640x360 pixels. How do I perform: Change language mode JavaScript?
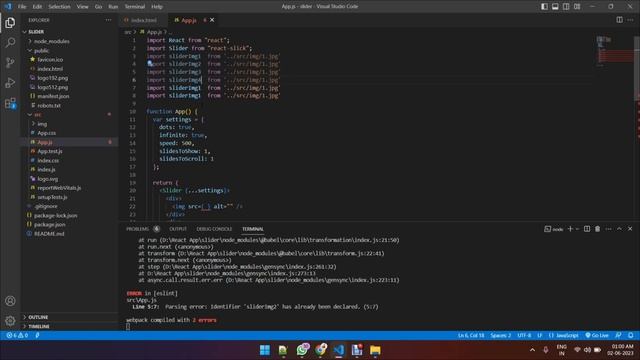click(564, 336)
